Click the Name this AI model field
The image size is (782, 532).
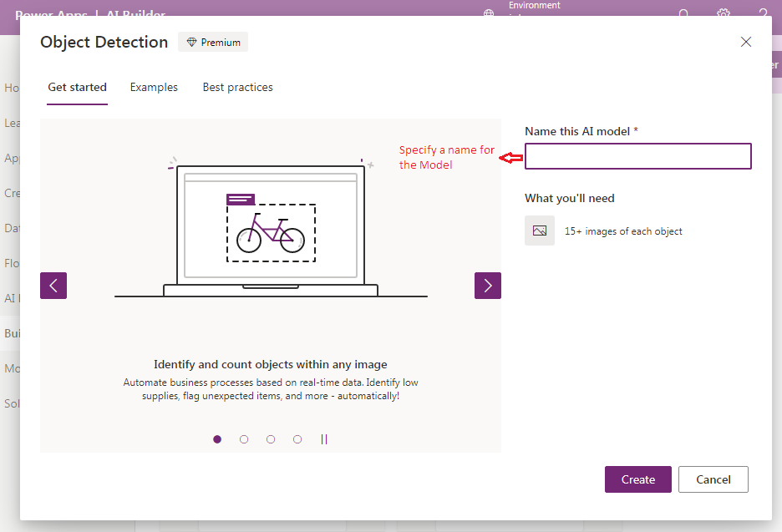tap(637, 156)
